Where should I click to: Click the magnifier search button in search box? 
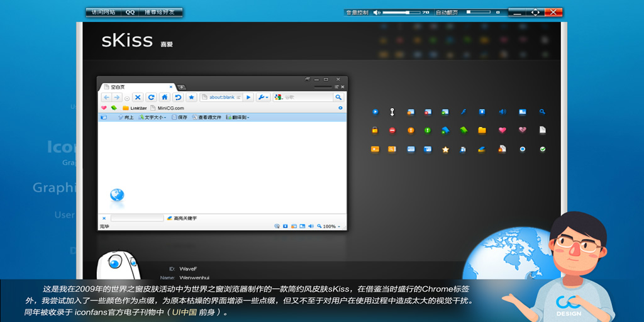coord(338,97)
